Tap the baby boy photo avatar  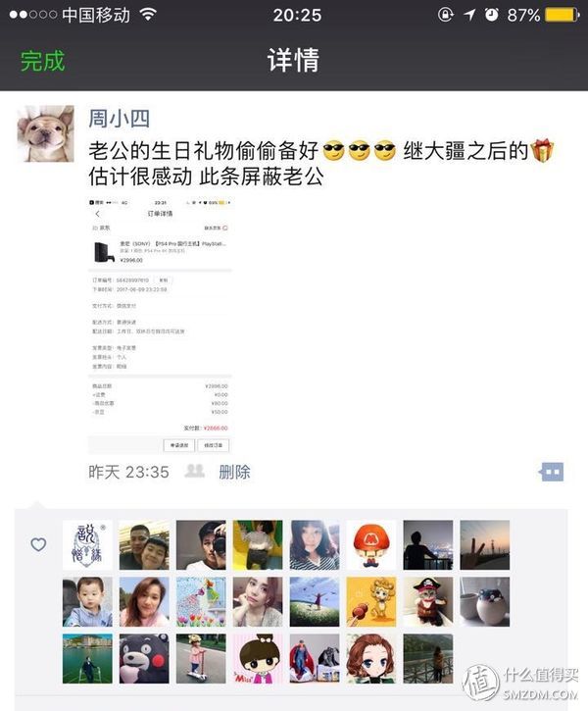87,602
